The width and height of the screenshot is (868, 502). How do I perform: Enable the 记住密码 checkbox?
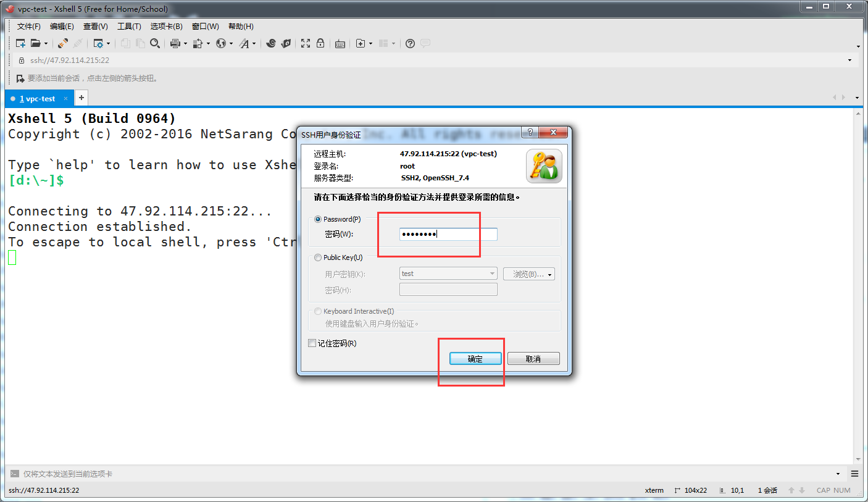coord(312,343)
